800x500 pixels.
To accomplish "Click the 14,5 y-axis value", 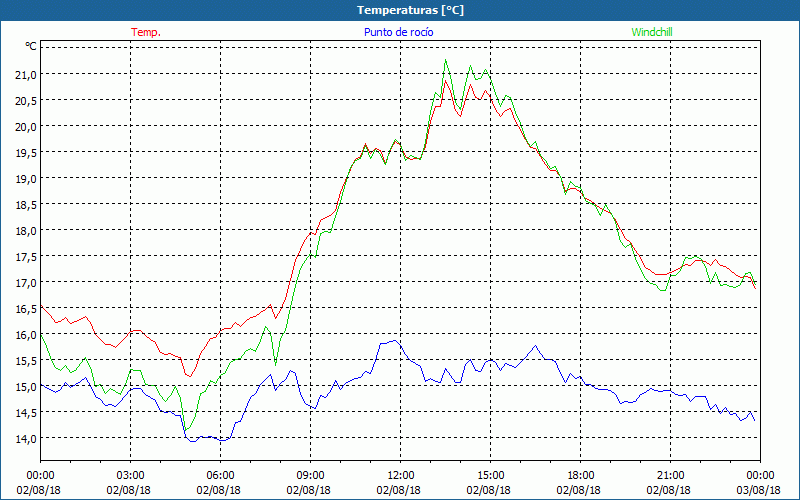I will coord(26,413).
